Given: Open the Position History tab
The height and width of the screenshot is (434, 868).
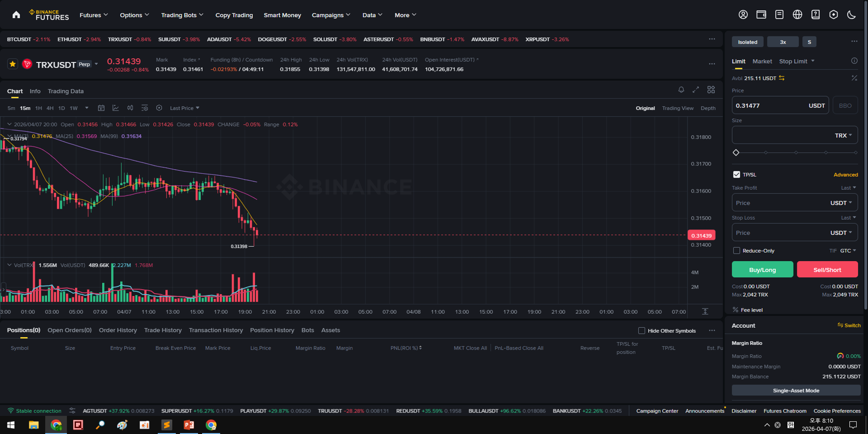Looking at the screenshot, I should [x=272, y=330].
